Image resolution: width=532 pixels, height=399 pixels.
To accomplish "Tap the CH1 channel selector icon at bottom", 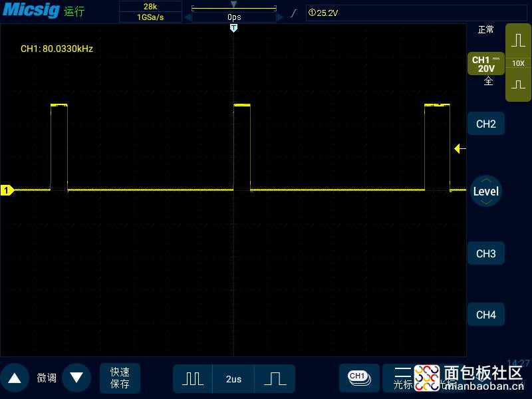I will pyautogui.click(x=358, y=377).
